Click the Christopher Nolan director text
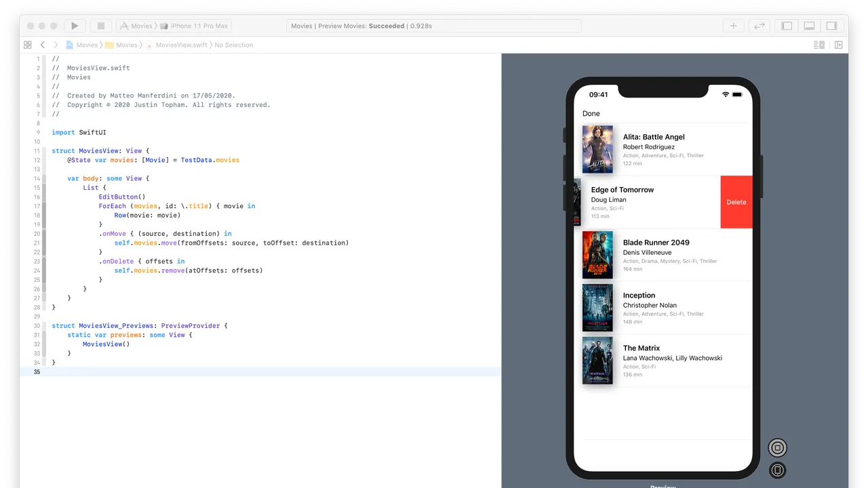 pyautogui.click(x=650, y=305)
